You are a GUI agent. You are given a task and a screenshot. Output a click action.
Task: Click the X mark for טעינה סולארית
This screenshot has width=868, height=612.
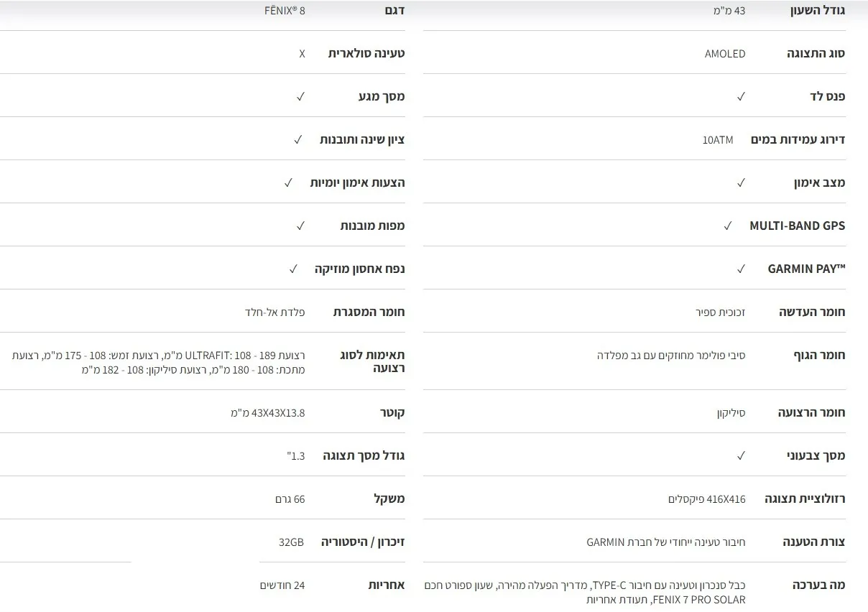(x=302, y=54)
